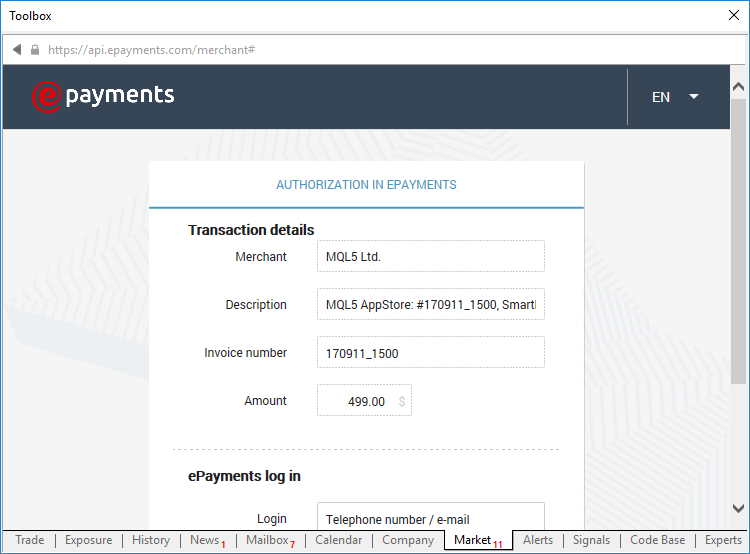Click the padlock security icon
Screen dimensions: 750x554
click(35, 50)
